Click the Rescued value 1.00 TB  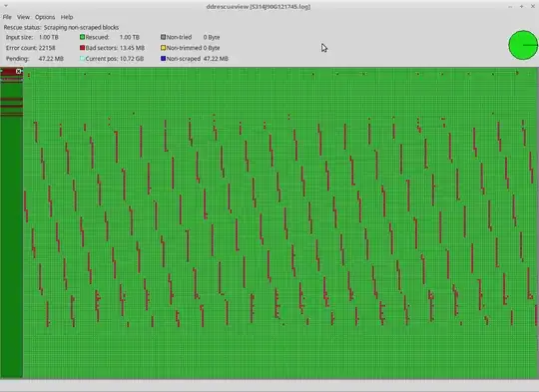pos(129,37)
